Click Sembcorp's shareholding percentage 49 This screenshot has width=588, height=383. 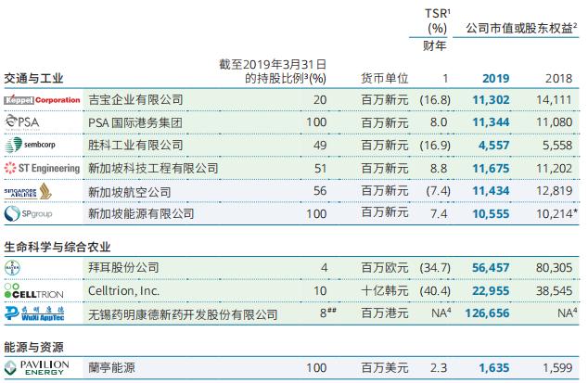click(320, 146)
